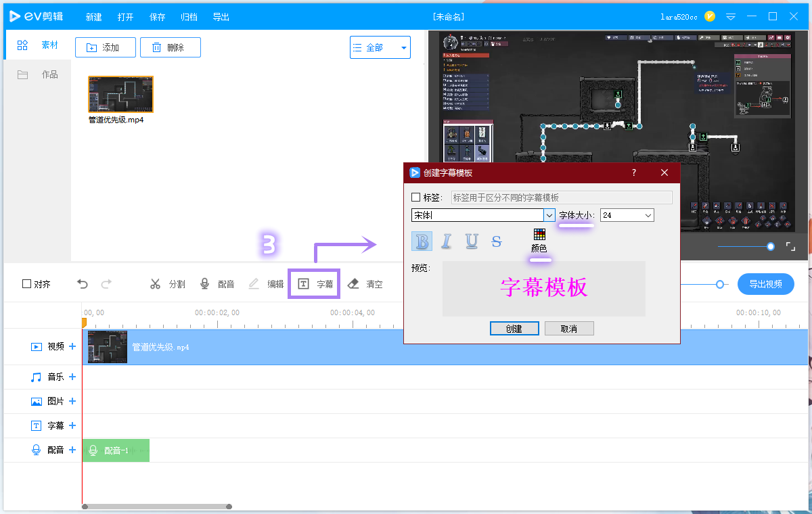Image resolution: width=812 pixels, height=514 pixels.
Task: Click the redo arrow icon
Action: pos(106,284)
